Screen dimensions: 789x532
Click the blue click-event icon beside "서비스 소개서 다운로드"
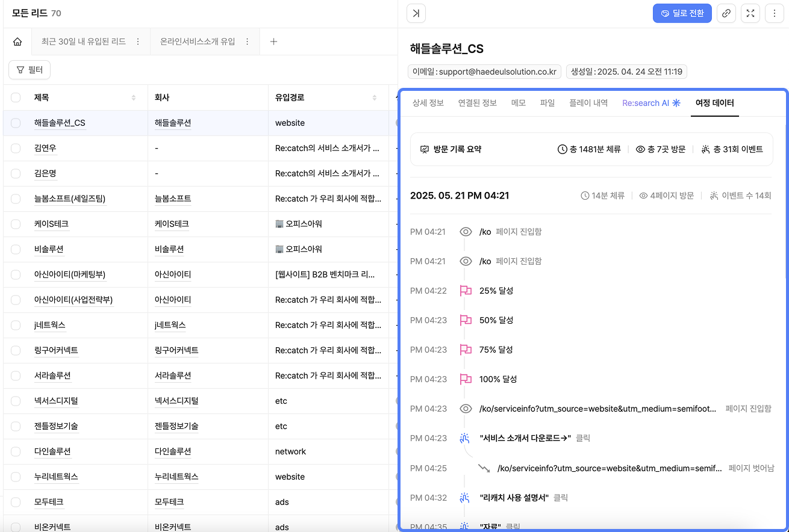pyautogui.click(x=464, y=438)
